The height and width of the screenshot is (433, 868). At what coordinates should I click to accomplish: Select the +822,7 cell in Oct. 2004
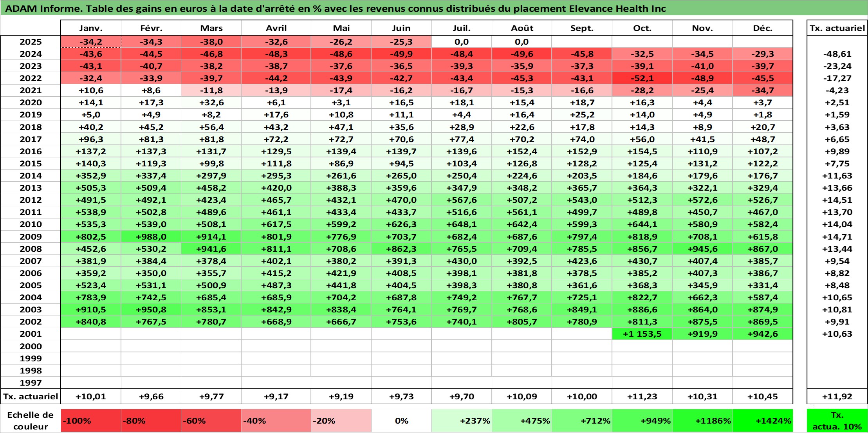point(642,298)
